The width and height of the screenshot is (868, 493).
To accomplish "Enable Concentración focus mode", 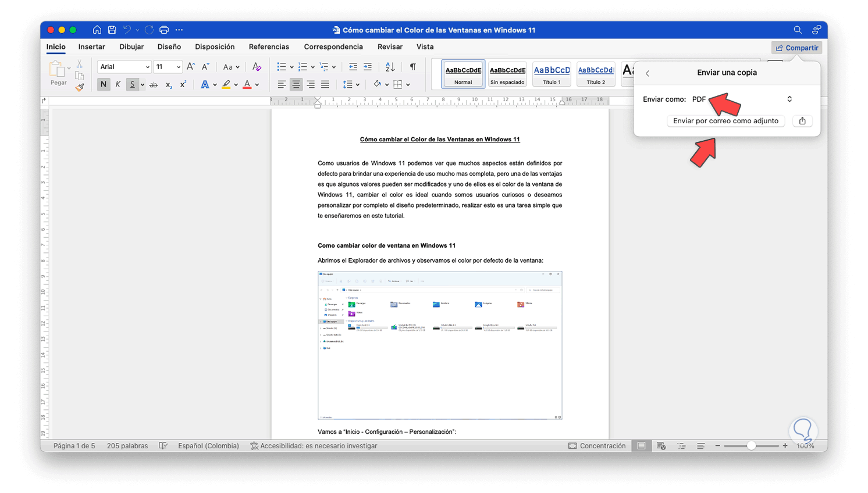I will click(597, 446).
